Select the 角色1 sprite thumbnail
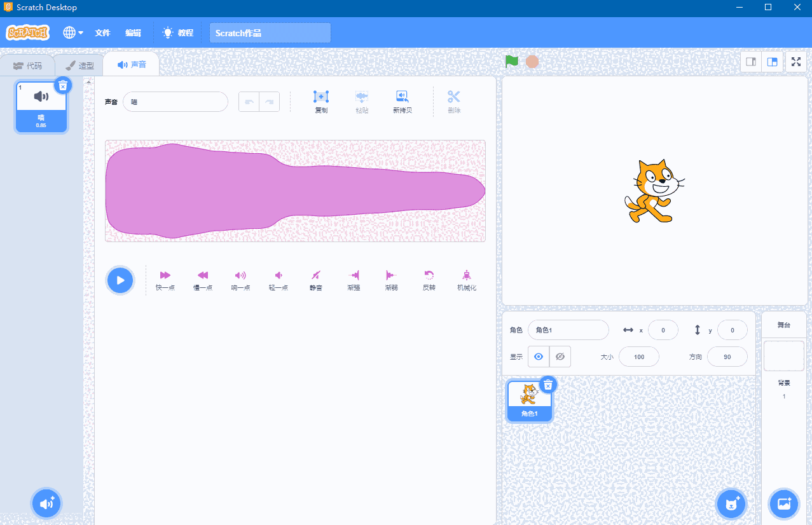This screenshot has width=812, height=525. coord(529,400)
